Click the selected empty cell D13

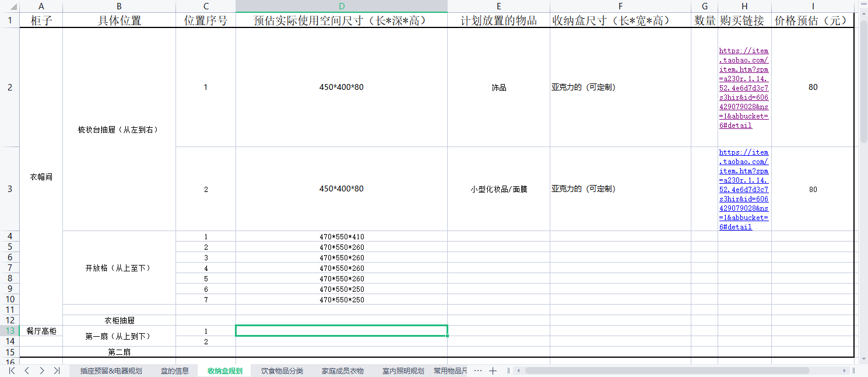tap(342, 331)
